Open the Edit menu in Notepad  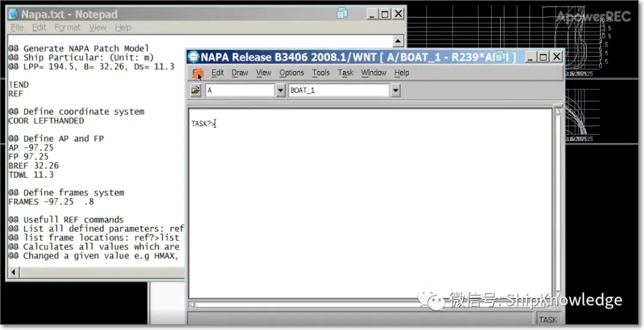[39, 27]
